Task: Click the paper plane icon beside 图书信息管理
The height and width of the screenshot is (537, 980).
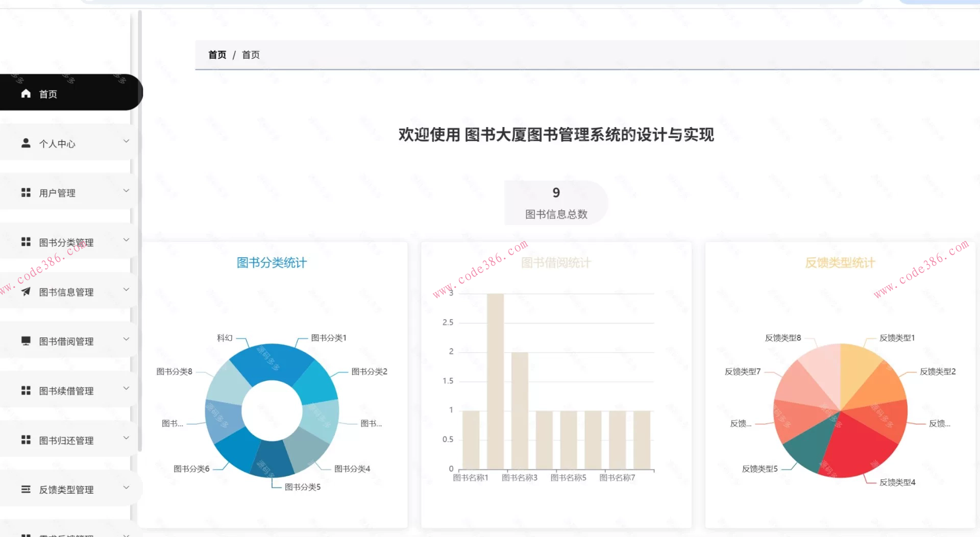Action: coord(26,291)
